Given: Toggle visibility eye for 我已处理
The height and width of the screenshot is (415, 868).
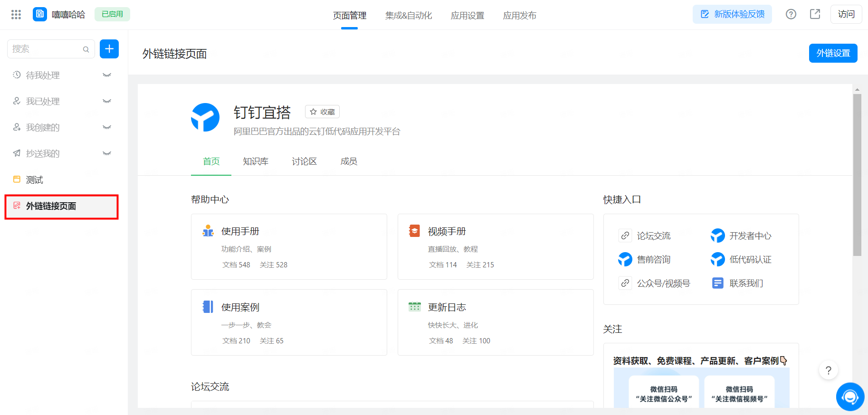Looking at the screenshot, I should [107, 101].
